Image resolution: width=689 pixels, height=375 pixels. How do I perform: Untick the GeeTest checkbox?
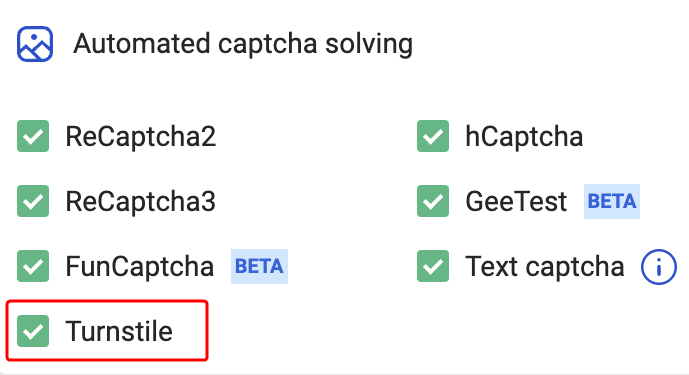(433, 201)
